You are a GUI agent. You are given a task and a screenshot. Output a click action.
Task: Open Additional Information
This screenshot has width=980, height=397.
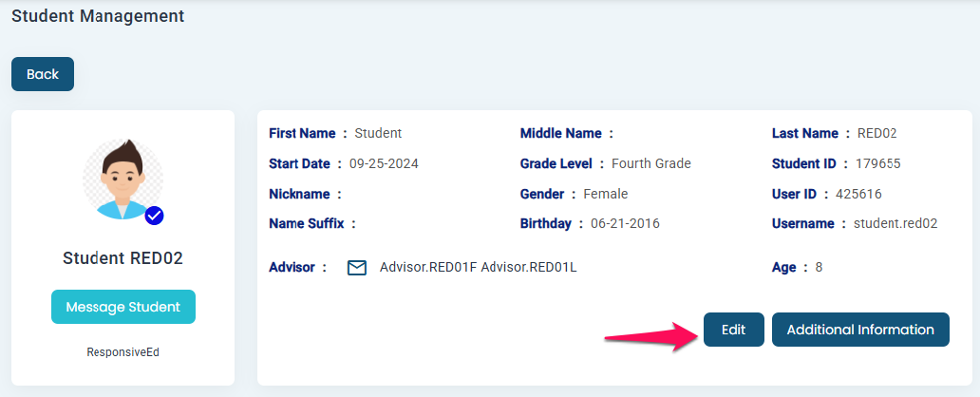tap(860, 330)
